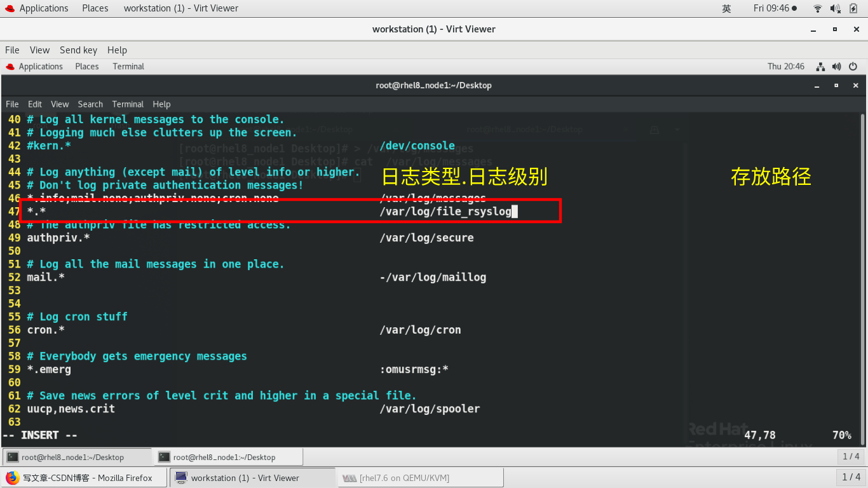
Task: Click the host power icon
Action: point(853,8)
